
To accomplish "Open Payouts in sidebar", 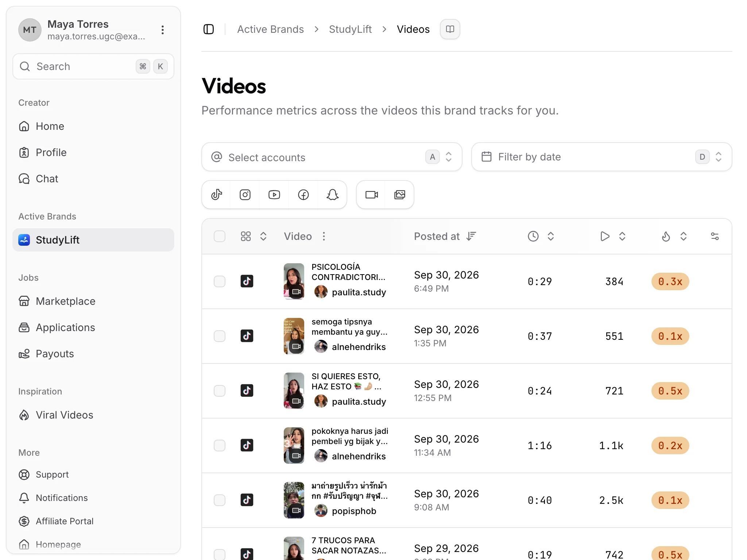I will tap(93, 354).
